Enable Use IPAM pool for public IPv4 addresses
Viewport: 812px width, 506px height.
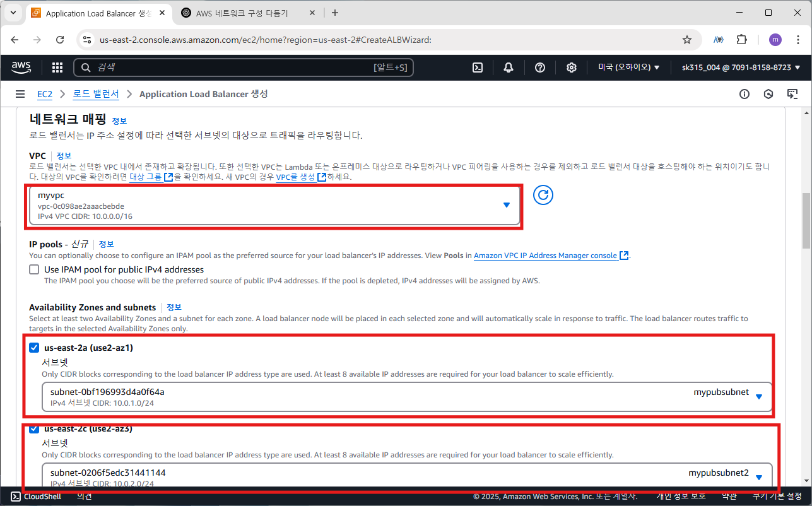pyautogui.click(x=34, y=269)
